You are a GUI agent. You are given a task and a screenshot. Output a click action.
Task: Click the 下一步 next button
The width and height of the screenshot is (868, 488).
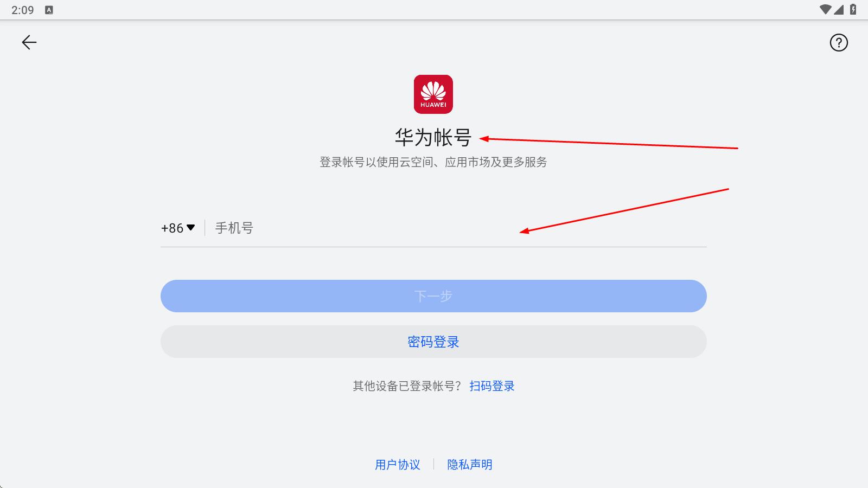[433, 296]
